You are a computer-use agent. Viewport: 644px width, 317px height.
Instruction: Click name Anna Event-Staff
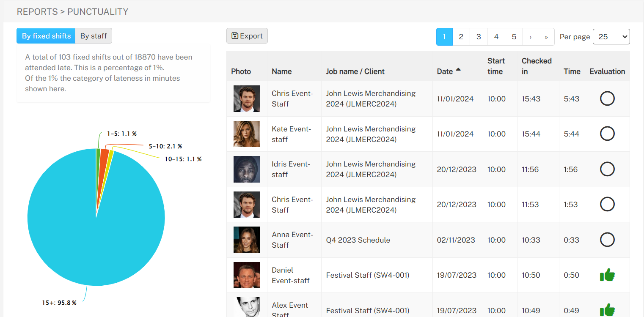coord(292,240)
